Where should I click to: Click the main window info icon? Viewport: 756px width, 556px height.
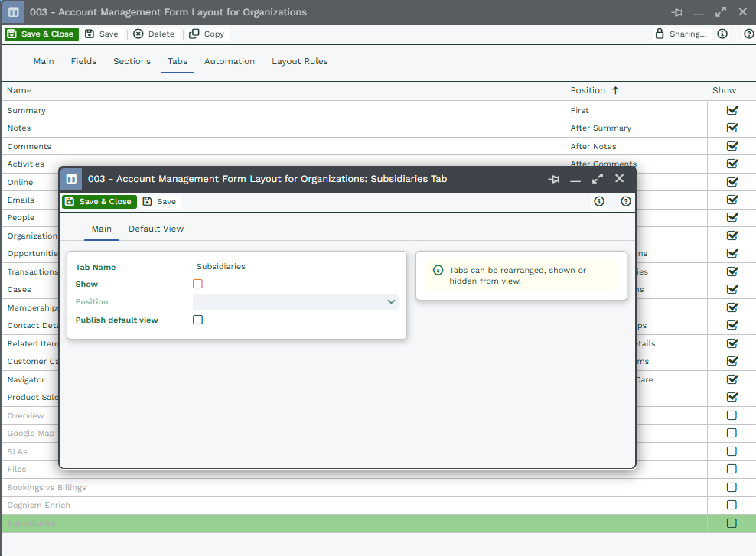tap(722, 34)
